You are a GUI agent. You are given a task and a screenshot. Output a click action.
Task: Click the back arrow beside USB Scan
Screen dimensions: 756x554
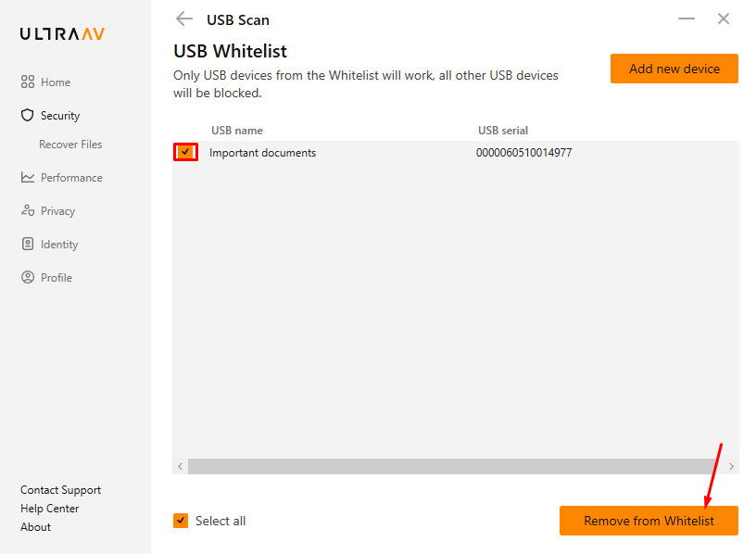(183, 19)
